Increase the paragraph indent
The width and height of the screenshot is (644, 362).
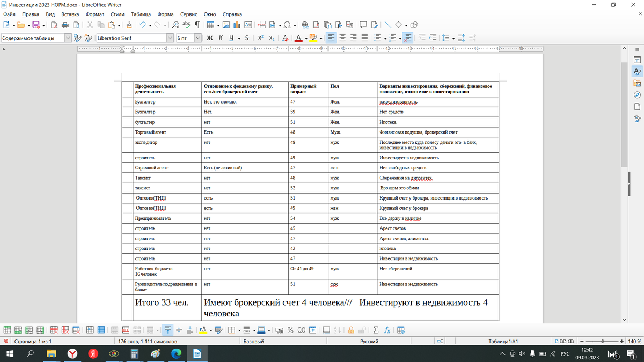[x=422, y=38]
